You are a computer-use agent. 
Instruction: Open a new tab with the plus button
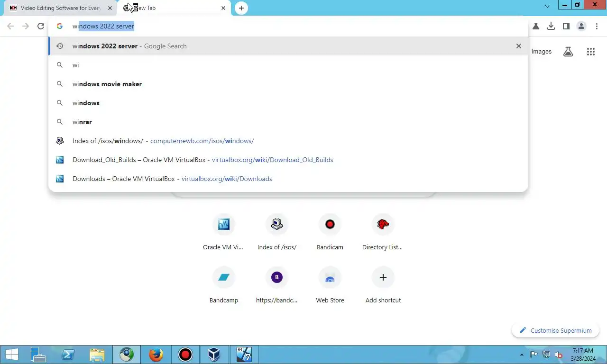pos(241,8)
